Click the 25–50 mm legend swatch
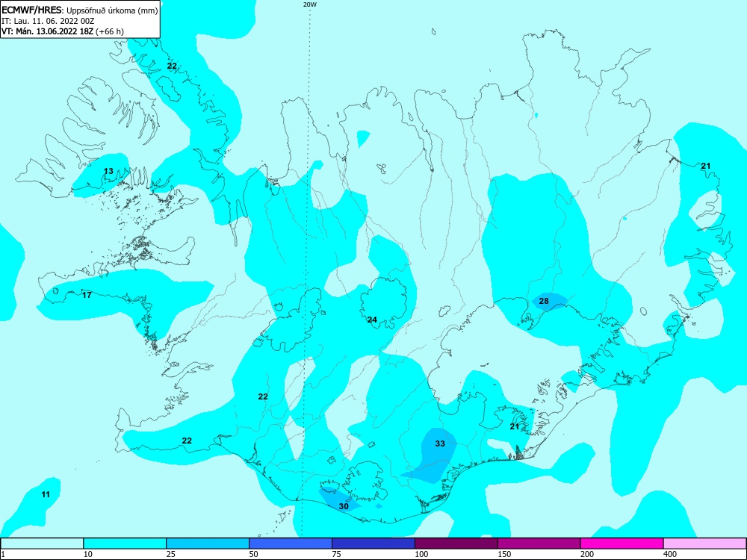 coord(208,544)
